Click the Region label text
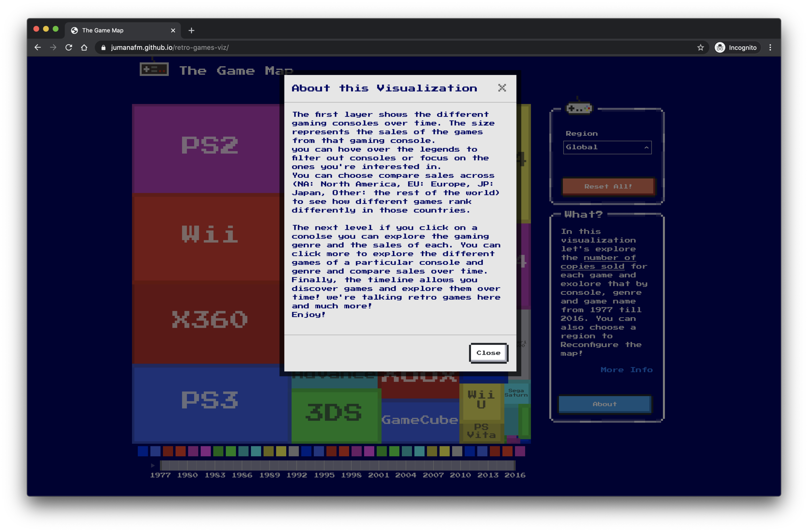This screenshot has width=808, height=532. pyautogui.click(x=581, y=133)
